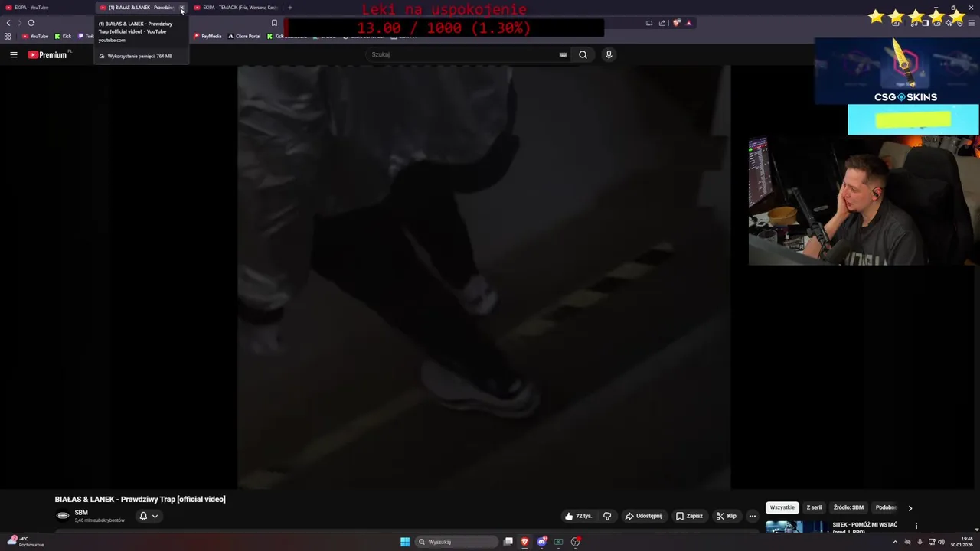Open Cfx.re Portal bookmark
This screenshot has width=980, height=551.
tap(244, 36)
